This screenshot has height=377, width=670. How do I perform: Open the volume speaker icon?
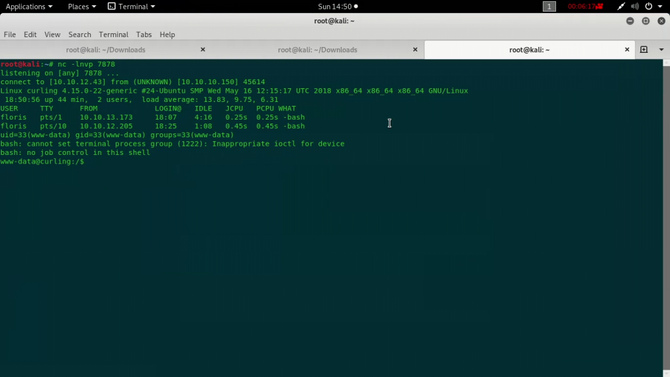pos(635,6)
